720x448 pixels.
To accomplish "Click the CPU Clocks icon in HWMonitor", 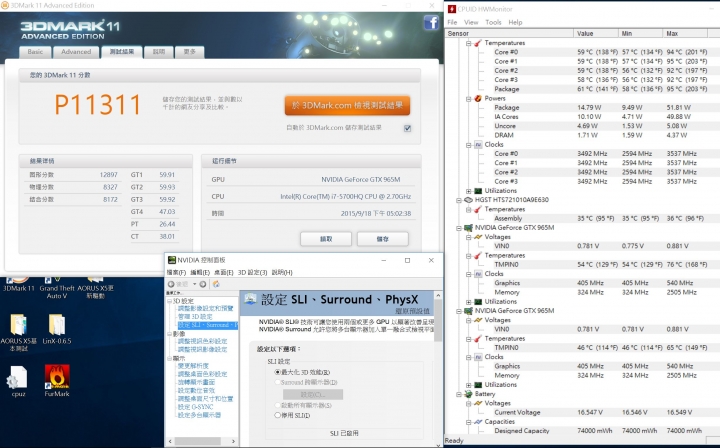I will click(x=478, y=145).
